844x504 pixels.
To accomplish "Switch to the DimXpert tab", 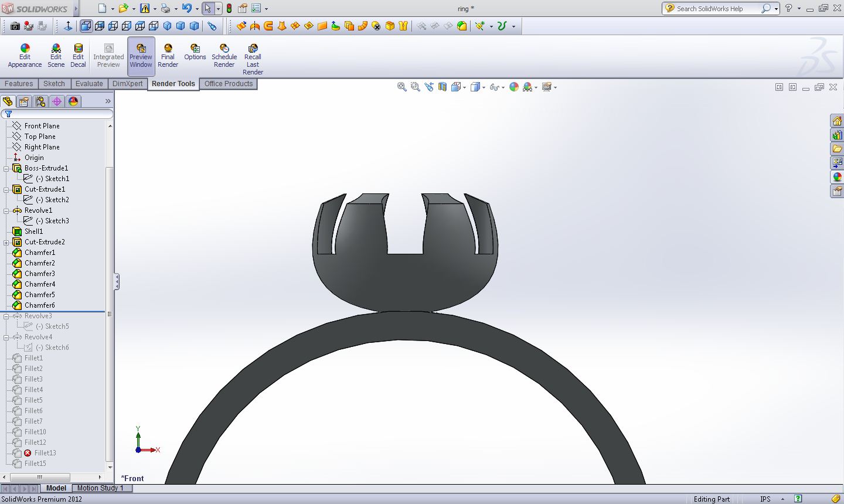I will coord(128,84).
